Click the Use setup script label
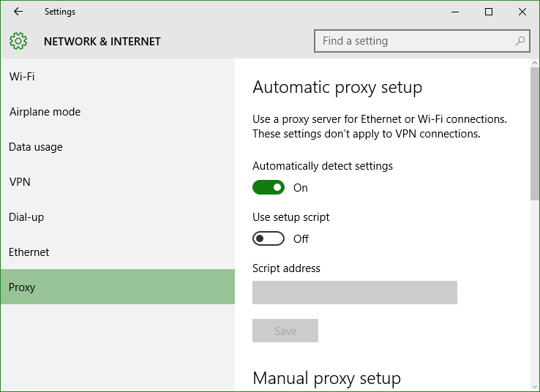Viewport: 540px width, 392px height. coord(291,217)
